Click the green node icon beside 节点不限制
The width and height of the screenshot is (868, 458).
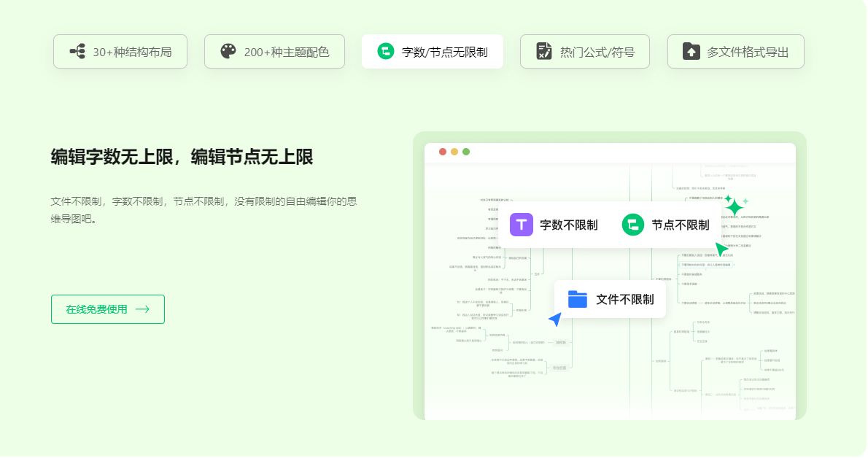pos(633,225)
